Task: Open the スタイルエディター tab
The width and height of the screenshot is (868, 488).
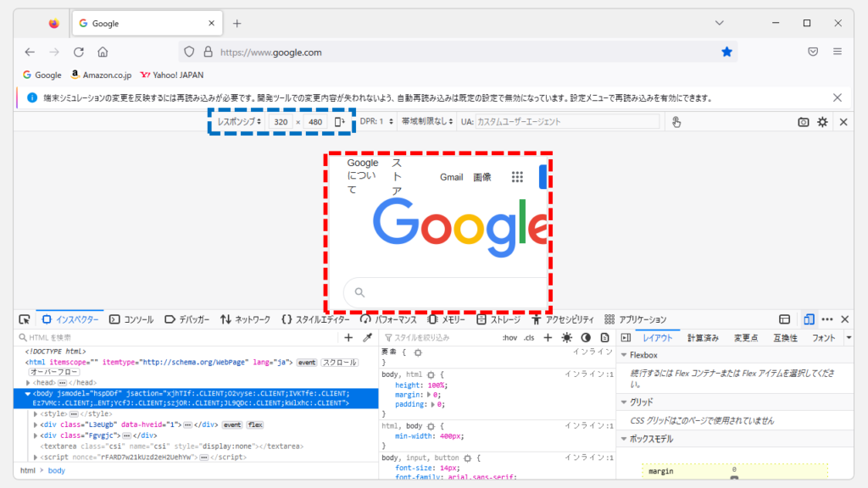Action: tap(315, 319)
